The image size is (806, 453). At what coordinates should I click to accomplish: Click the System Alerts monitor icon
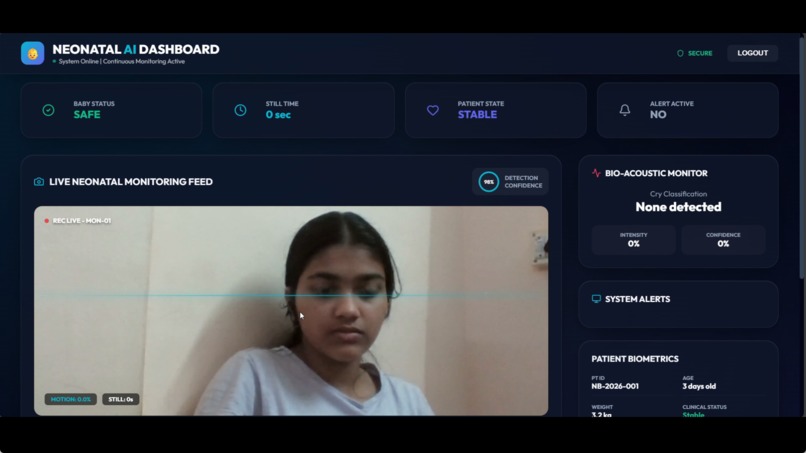(596, 299)
